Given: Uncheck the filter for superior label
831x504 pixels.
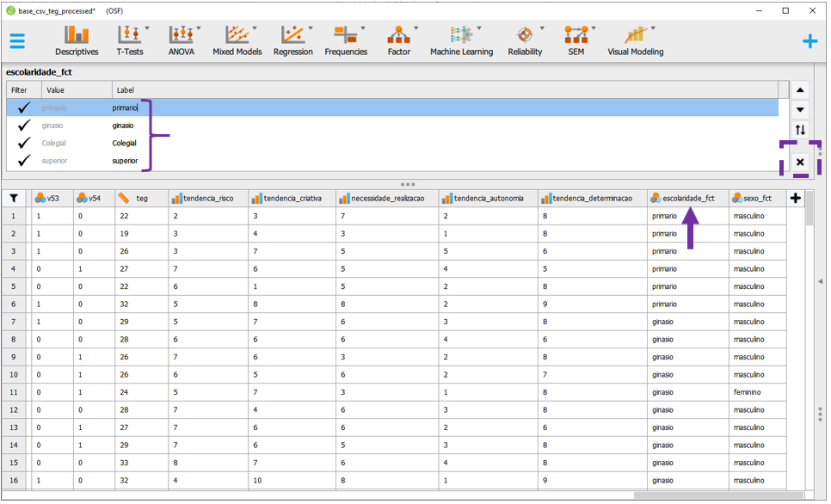Looking at the screenshot, I should [24, 161].
